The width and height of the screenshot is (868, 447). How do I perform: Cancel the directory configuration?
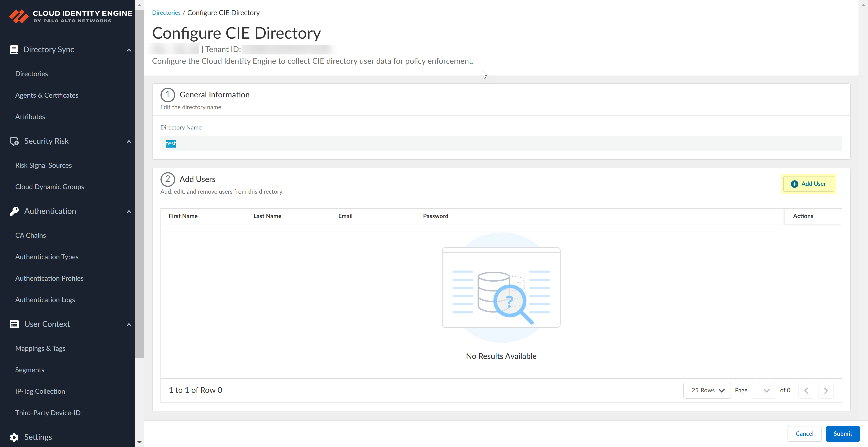pyautogui.click(x=805, y=434)
